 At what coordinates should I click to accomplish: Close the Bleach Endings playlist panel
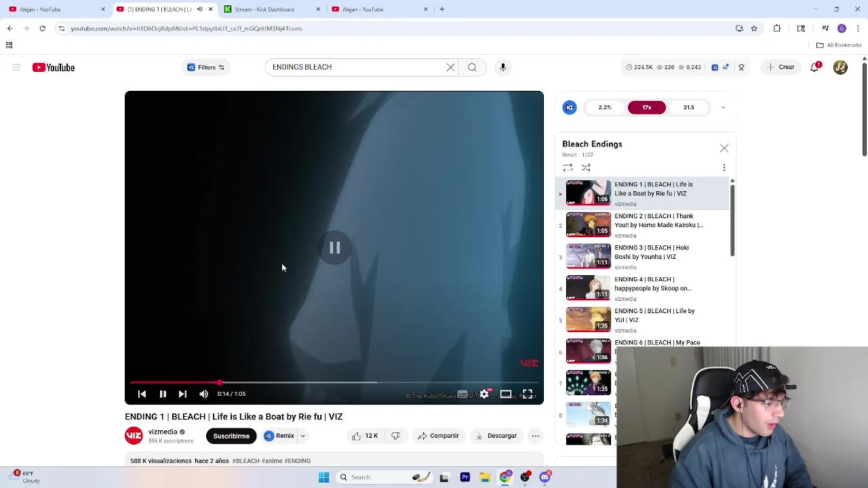coord(724,148)
